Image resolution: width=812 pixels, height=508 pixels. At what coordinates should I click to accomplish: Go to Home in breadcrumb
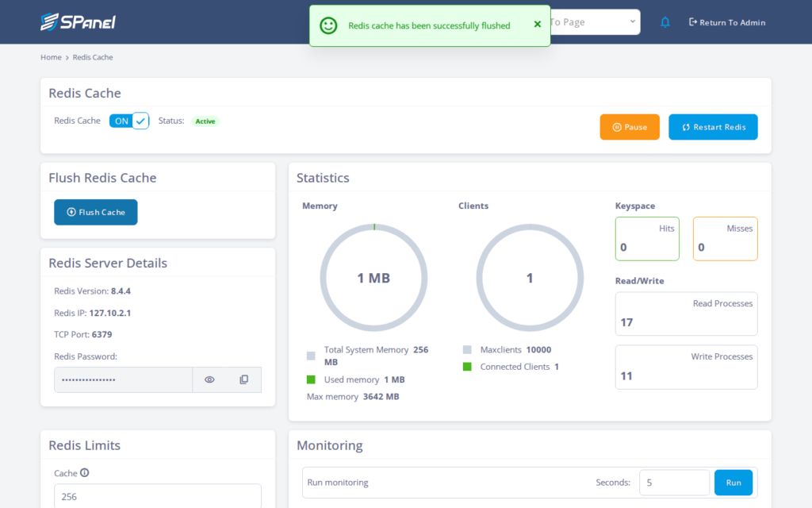pos(51,57)
